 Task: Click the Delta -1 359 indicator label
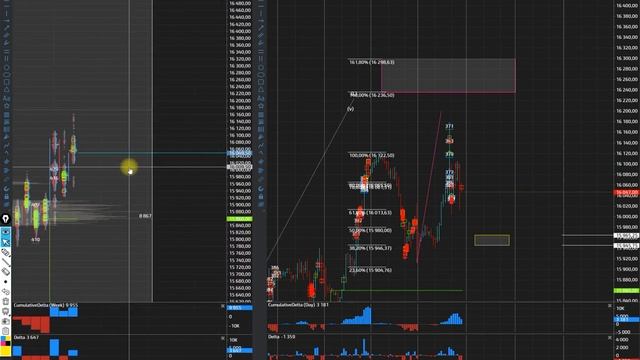point(281,337)
